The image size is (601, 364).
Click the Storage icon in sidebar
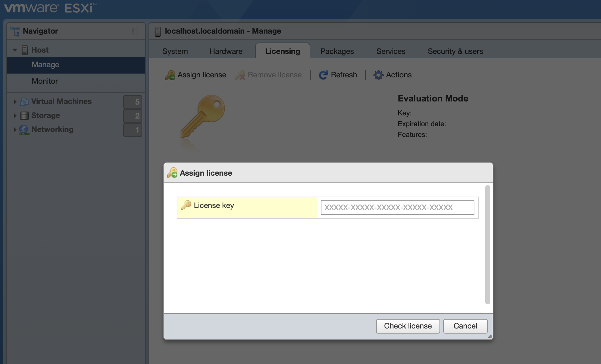pyautogui.click(x=24, y=115)
